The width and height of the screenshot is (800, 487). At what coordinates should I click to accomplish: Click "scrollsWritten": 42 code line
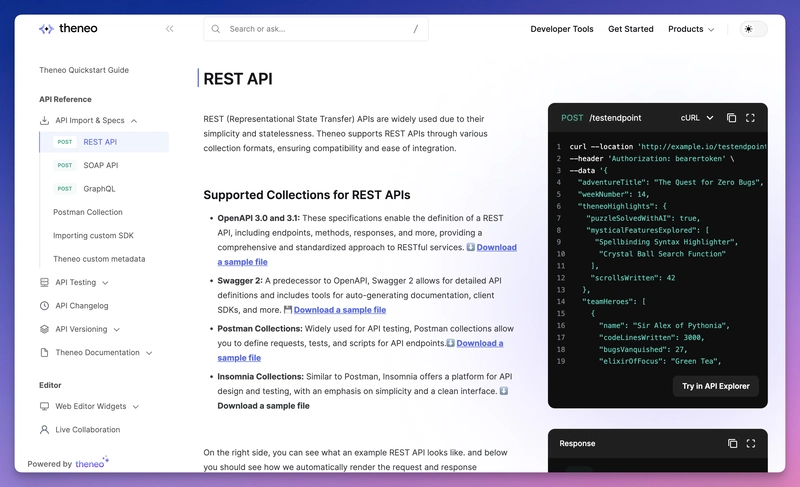[633, 278]
